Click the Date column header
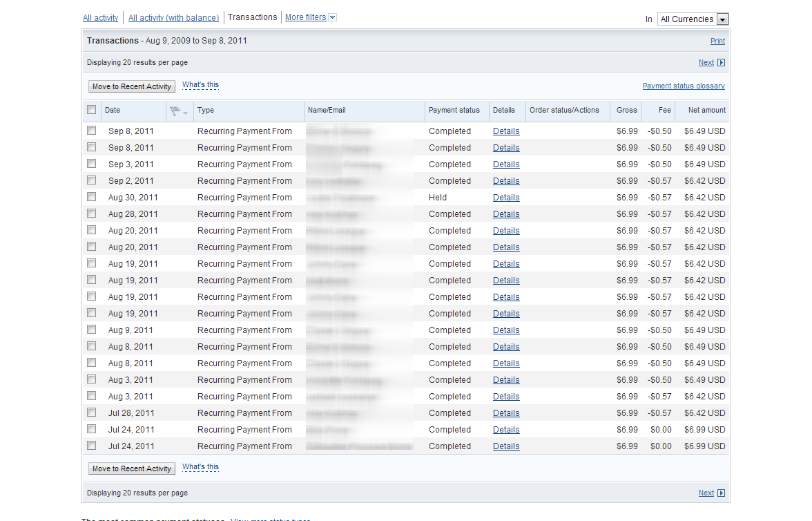The width and height of the screenshot is (812, 521). (113, 110)
